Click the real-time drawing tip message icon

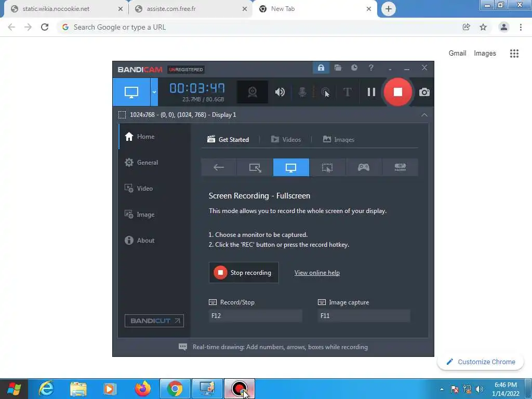(183, 347)
